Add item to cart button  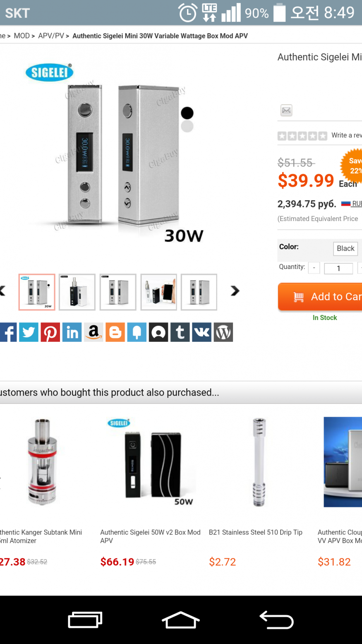[x=320, y=297]
